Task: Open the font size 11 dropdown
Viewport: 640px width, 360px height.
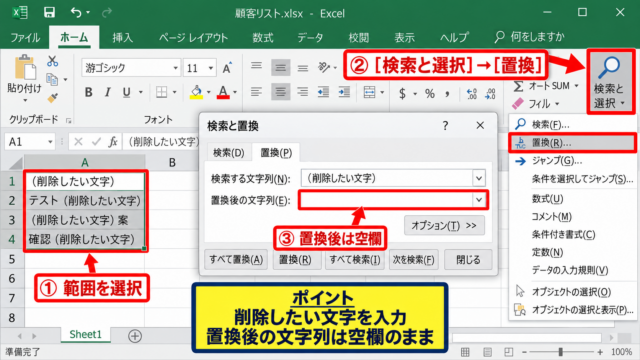Action: 211,68
